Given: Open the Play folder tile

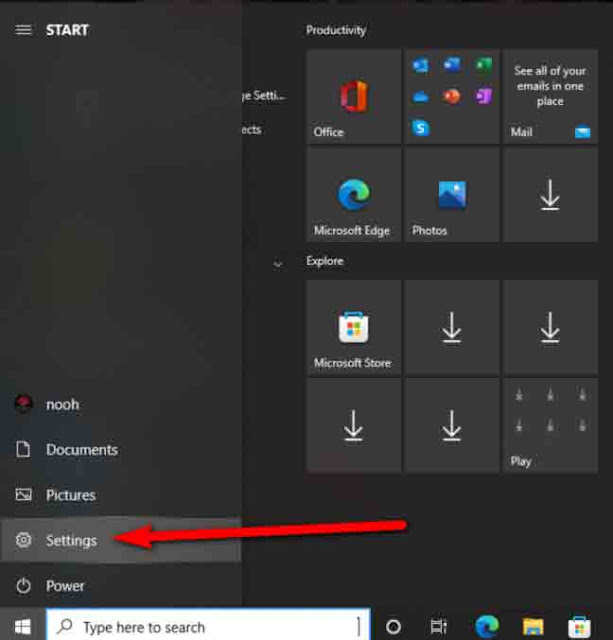Looking at the screenshot, I should click(x=551, y=425).
